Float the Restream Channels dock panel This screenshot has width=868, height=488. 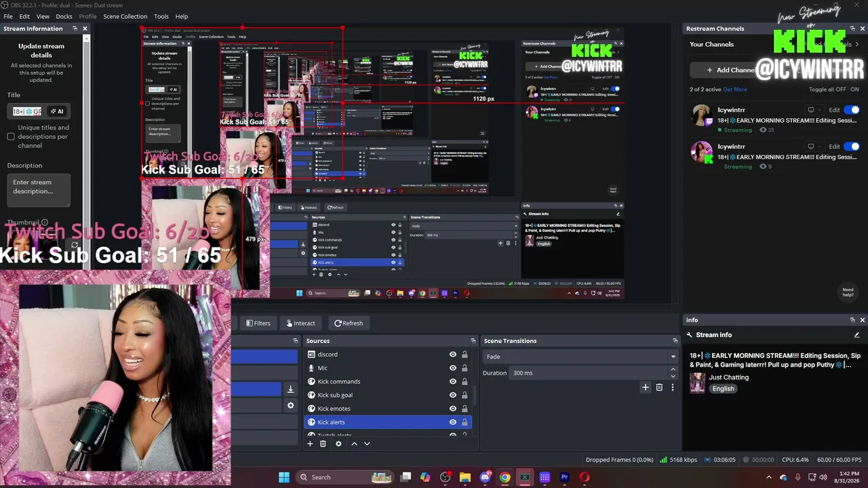click(x=852, y=28)
